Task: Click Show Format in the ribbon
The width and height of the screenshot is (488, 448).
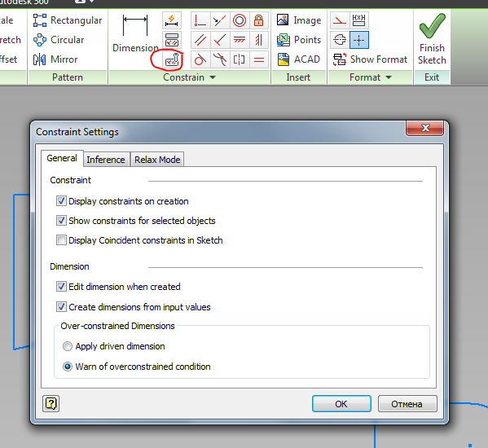Action: (370, 59)
